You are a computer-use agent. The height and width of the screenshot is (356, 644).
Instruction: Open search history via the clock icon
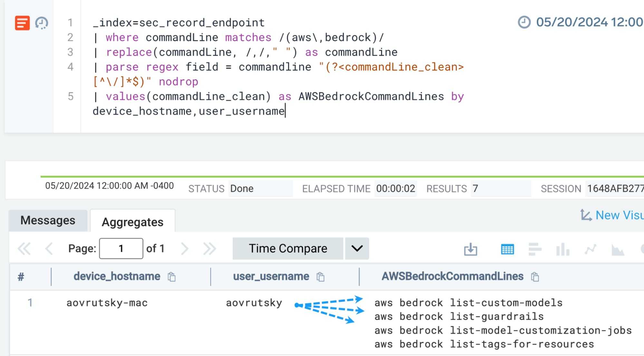[x=41, y=23]
